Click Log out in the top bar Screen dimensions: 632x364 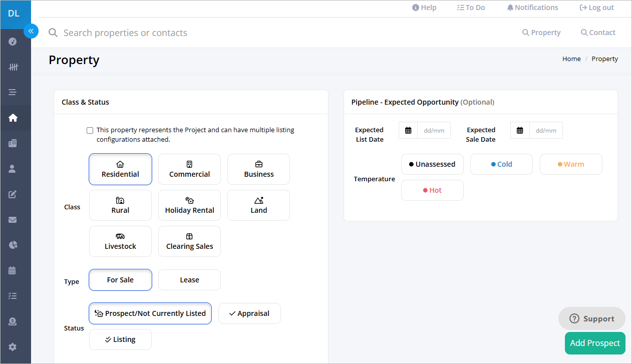(x=596, y=8)
